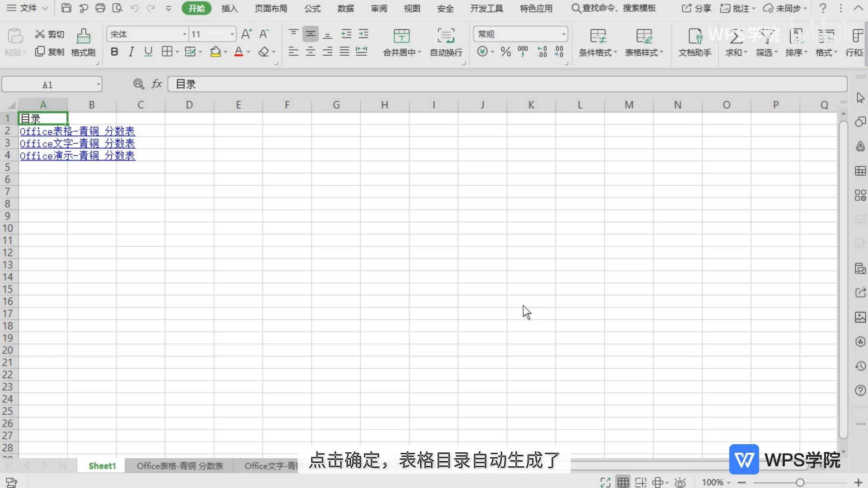This screenshot has height=488, width=868.
Task: Apply thousands separator format
Action: (523, 52)
